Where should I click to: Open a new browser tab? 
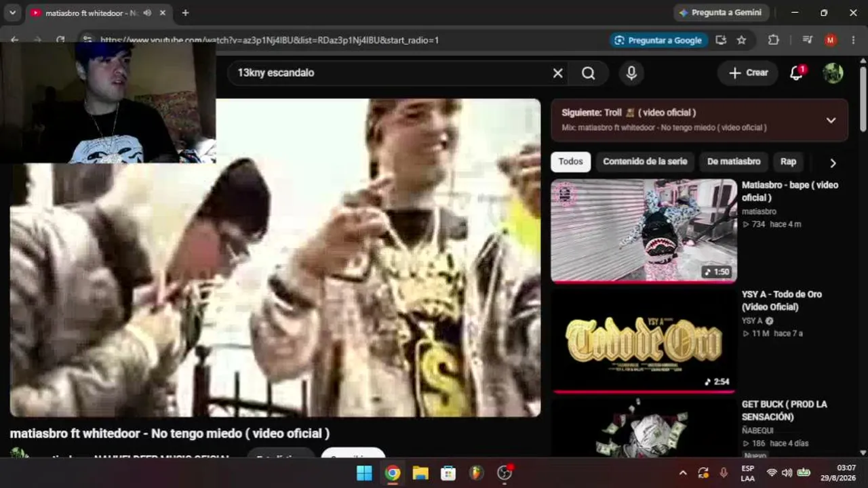tap(185, 13)
